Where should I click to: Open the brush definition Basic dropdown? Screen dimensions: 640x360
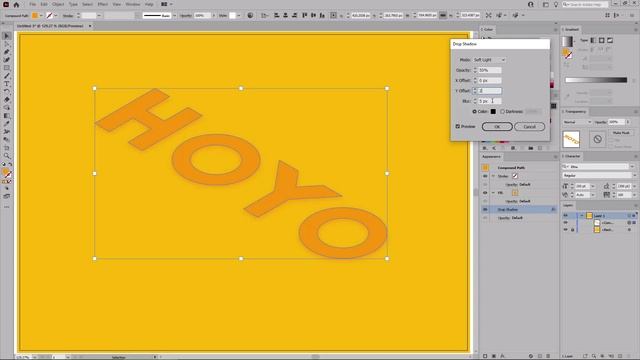[175, 16]
